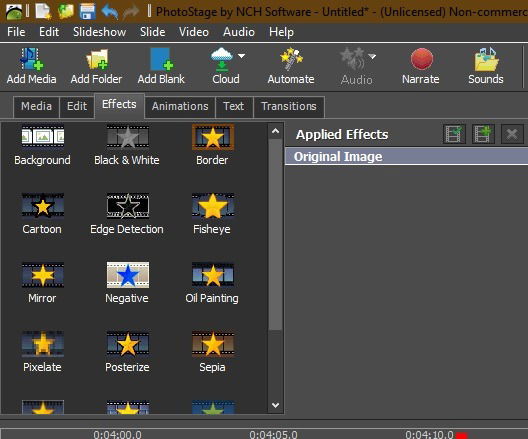The height and width of the screenshot is (439, 528).
Task: Expand the Audio toolbar dropdown arrow
Action: point(372,56)
